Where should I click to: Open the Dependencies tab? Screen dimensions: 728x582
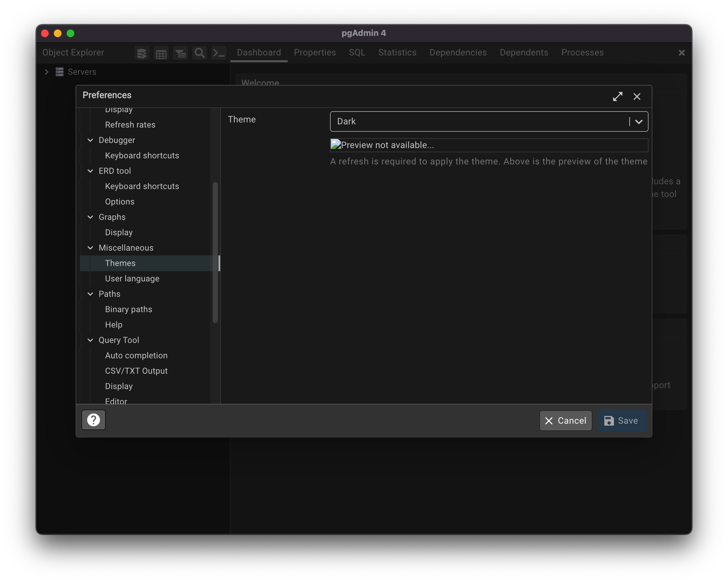pos(458,52)
